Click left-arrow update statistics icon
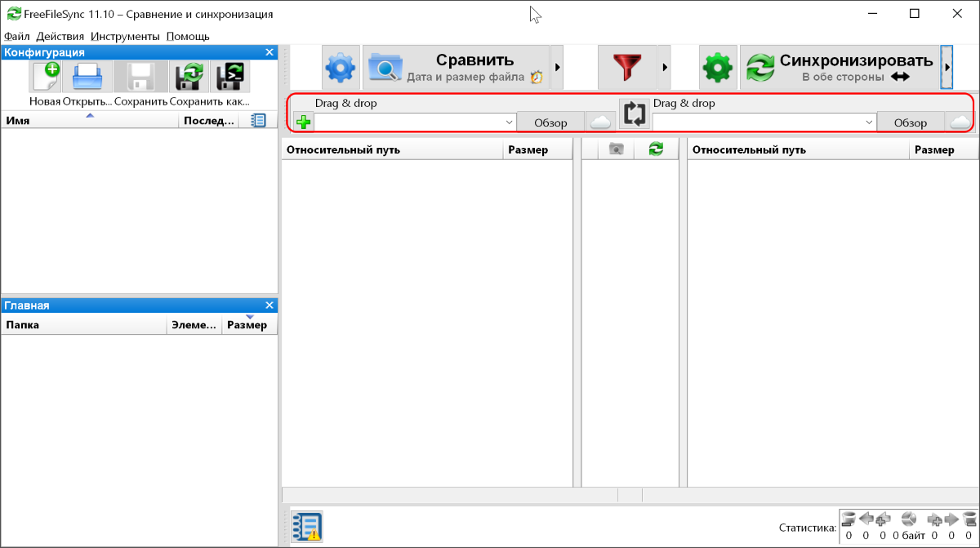The height and width of the screenshot is (548, 980). tap(866, 519)
